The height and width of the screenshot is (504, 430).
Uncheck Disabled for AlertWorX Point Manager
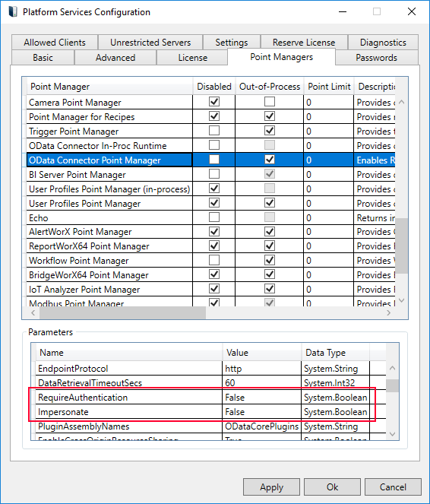coord(214,231)
